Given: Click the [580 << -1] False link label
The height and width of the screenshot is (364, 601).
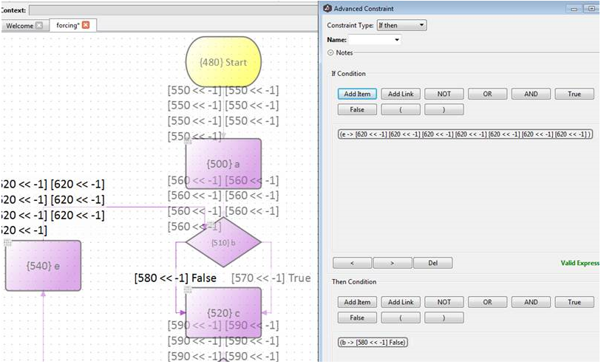Looking at the screenshot, I should pyautogui.click(x=175, y=278).
